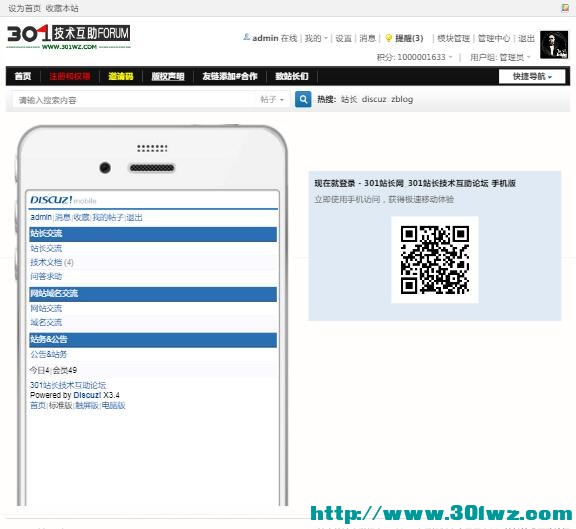Click the Discuz! mobile logo in phone
576x529 pixels.
(63, 200)
